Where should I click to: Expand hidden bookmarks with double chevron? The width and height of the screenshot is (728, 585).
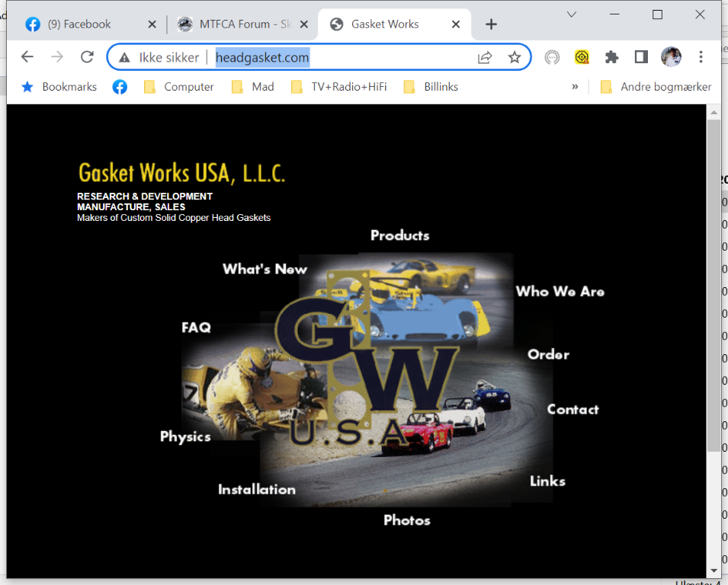click(x=575, y=87)
